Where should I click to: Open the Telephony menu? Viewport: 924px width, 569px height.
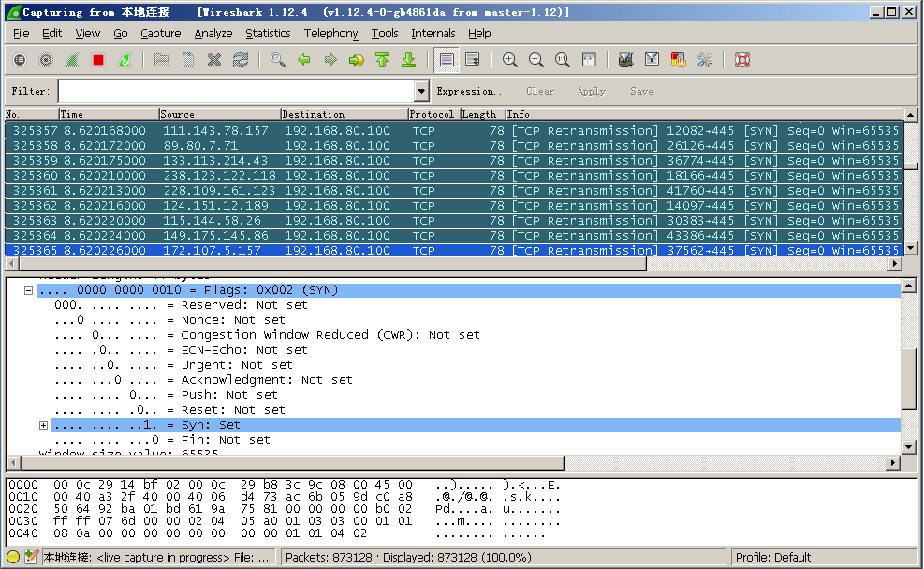[x=330, y=34]
